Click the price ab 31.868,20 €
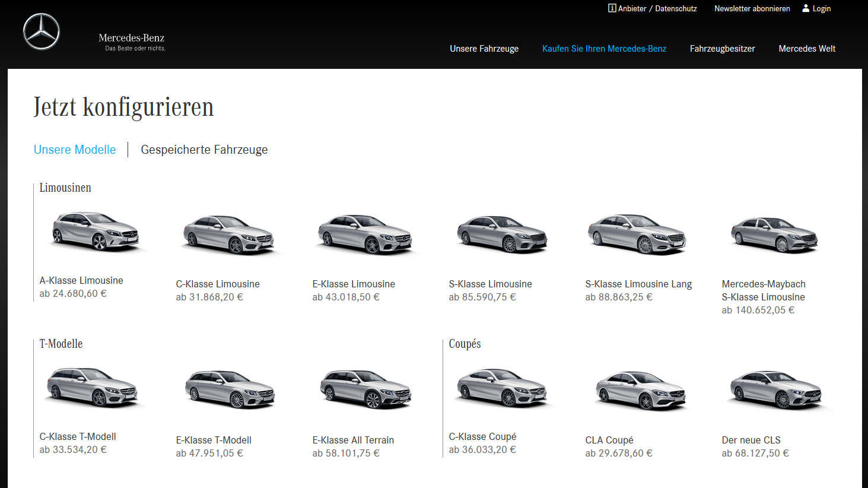 [x=209, y=297]
